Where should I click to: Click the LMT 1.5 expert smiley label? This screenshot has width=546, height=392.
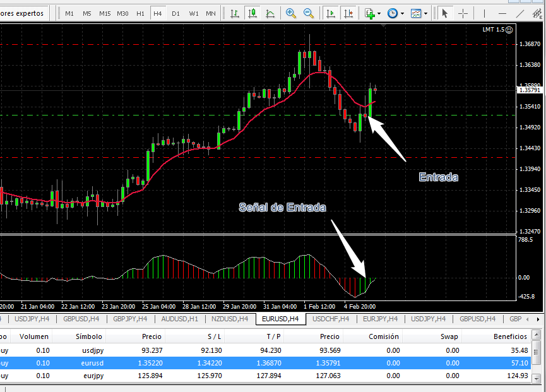497,30
